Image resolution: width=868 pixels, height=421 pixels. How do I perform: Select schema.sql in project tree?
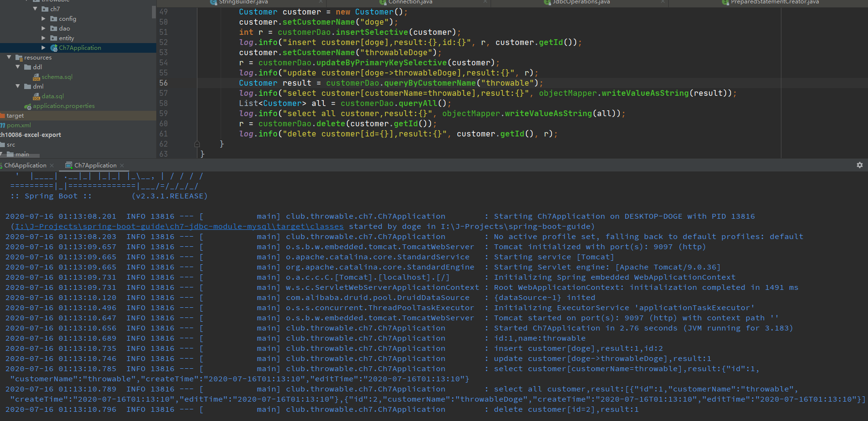pyautogui.click(x=57, y=77)
